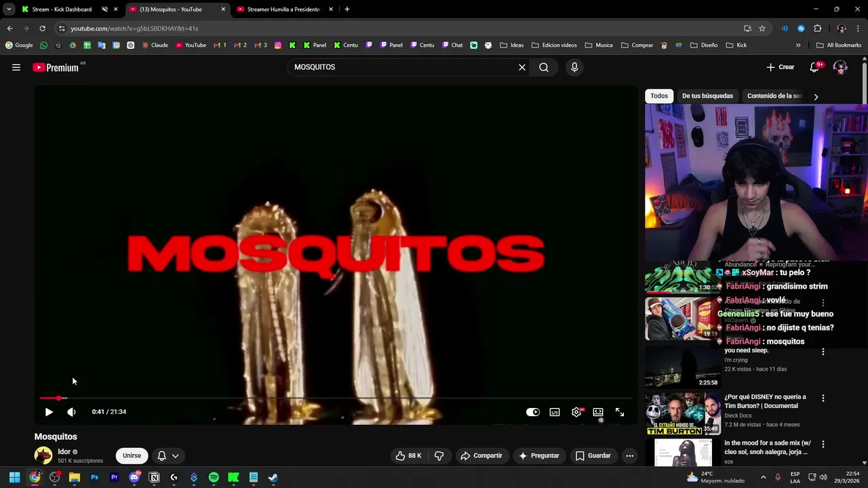Open the tab search dropdown
868x488 pixels.
coord(9,9)
